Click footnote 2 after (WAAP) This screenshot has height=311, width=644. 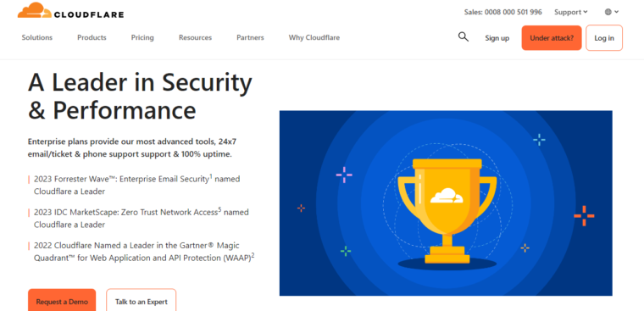253,256
